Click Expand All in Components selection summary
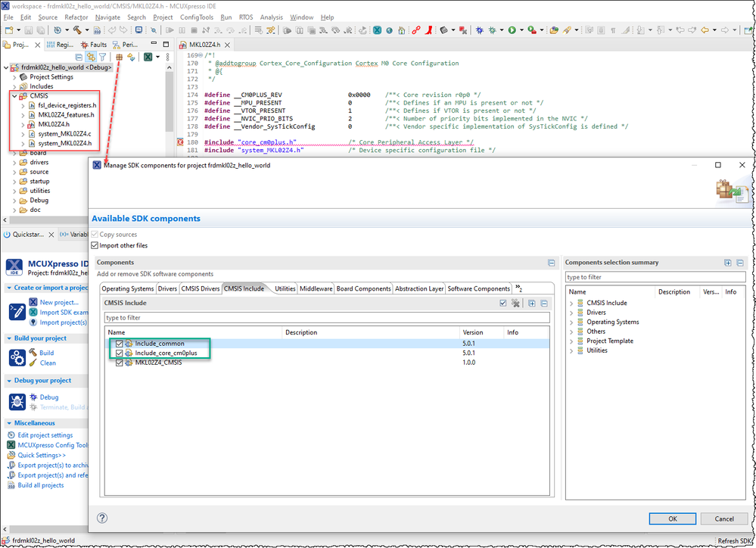Screen dimensions: 756x548 click(x=728, y=263)
